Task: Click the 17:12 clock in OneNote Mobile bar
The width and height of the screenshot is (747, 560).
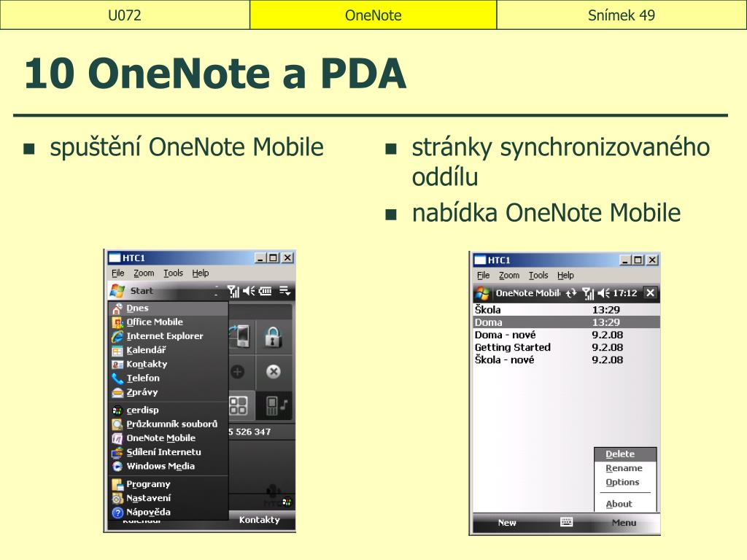Action: 625,293
